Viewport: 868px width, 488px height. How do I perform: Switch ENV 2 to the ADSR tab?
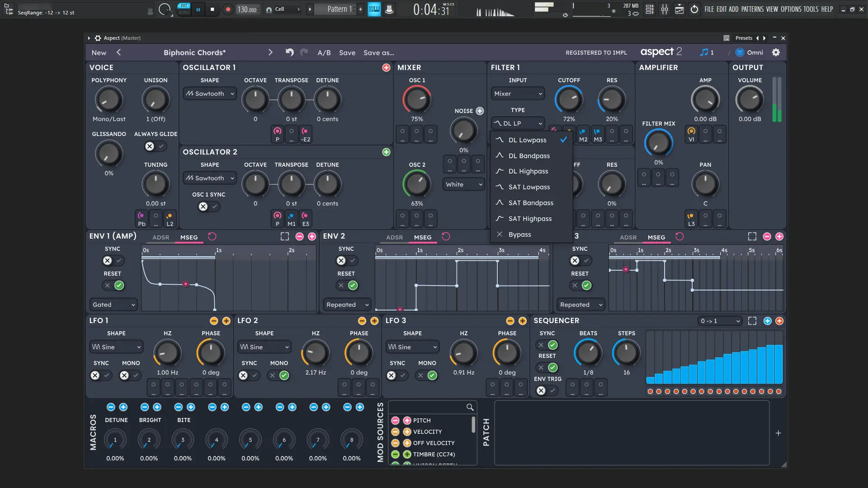(x=394, y=237)
